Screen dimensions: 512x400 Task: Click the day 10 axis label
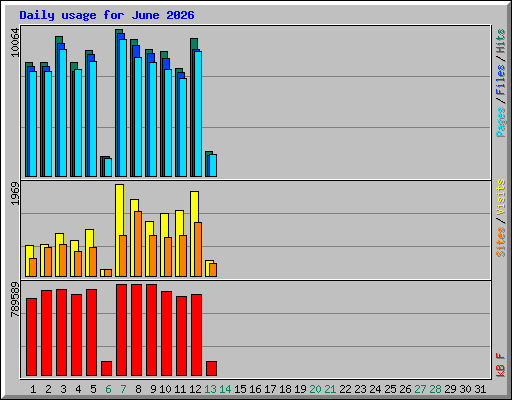tap(165, 389)
